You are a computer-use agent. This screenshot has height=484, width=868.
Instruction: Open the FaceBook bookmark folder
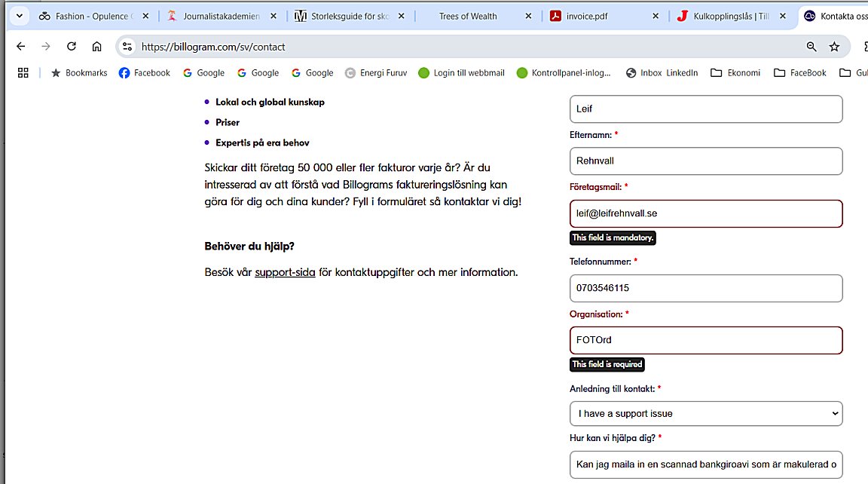[800, 72]
